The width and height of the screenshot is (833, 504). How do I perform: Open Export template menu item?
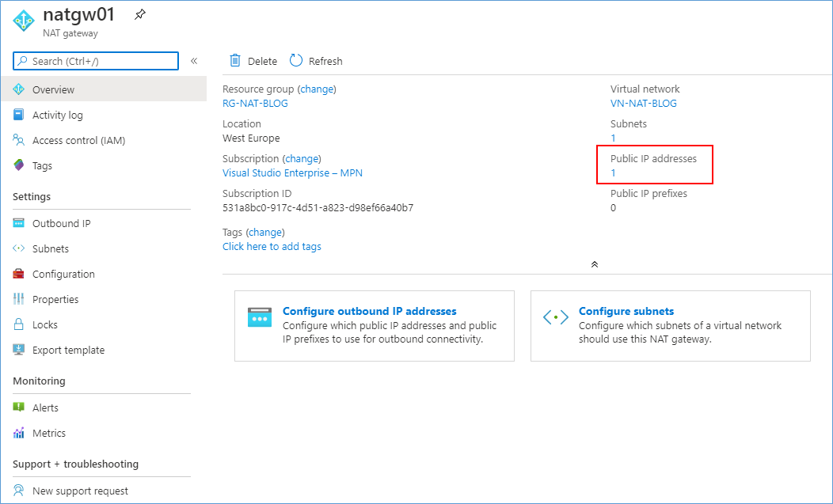69,351
